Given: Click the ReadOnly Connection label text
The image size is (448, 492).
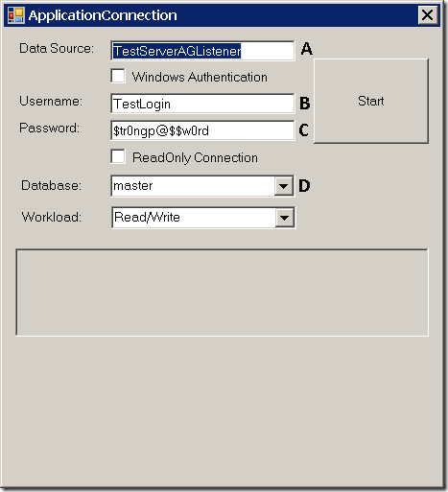Looking at the screenshot, I should (x=195, y=157).
